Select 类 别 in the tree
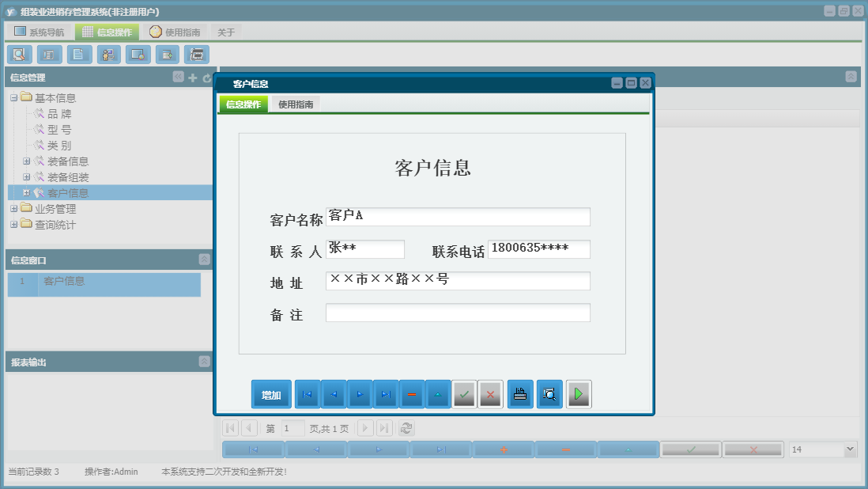The height and width of the screenshot is (489, 868). coord(59,146)
